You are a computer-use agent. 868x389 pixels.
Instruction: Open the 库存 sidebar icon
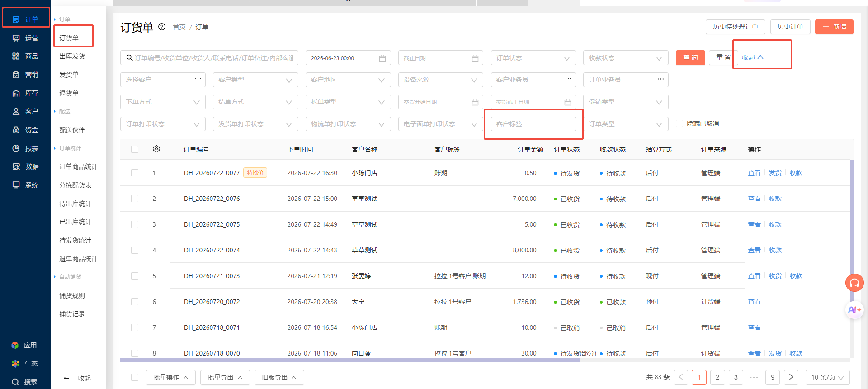16,93
